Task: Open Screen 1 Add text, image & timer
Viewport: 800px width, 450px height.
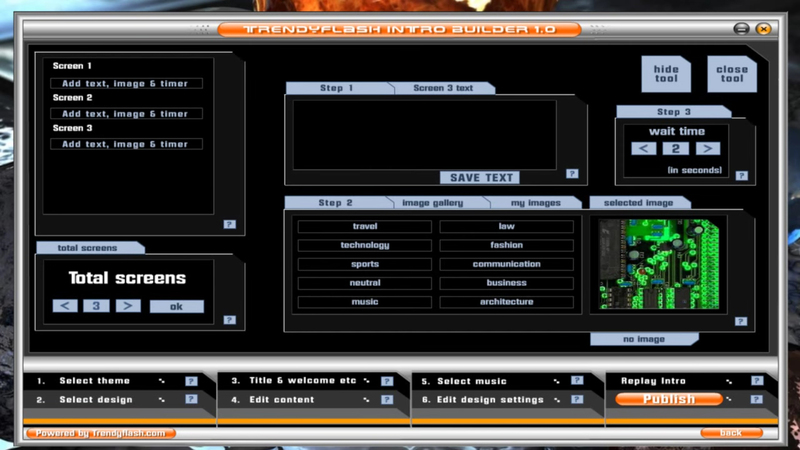Action: pos(127,83)
